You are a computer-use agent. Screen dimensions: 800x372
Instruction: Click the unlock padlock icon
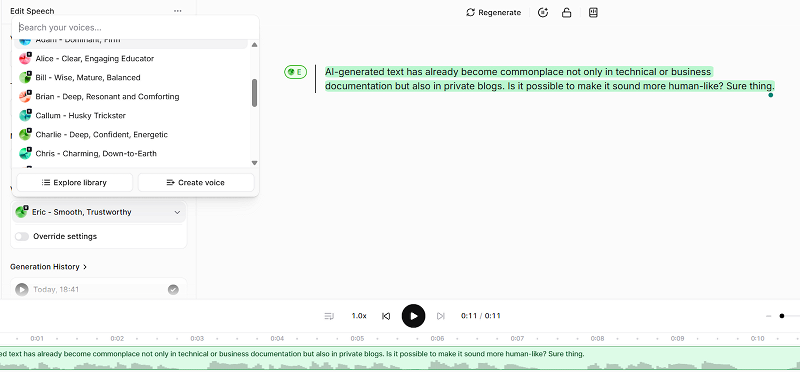click(566, 13)
